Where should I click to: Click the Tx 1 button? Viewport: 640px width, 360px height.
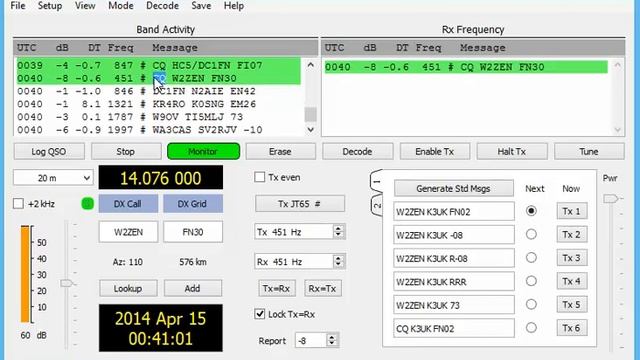572,211
